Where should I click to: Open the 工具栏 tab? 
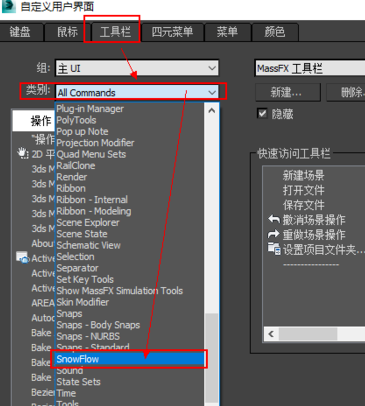[115, 32]
